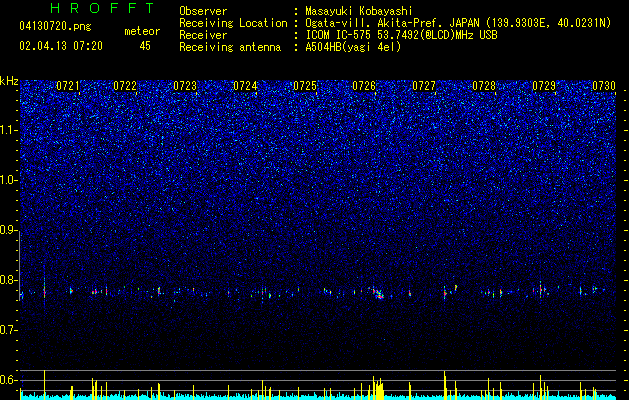Click the 1.1 kHz axis label
This screenshot has width=629, height=400.
click(9, 130)
